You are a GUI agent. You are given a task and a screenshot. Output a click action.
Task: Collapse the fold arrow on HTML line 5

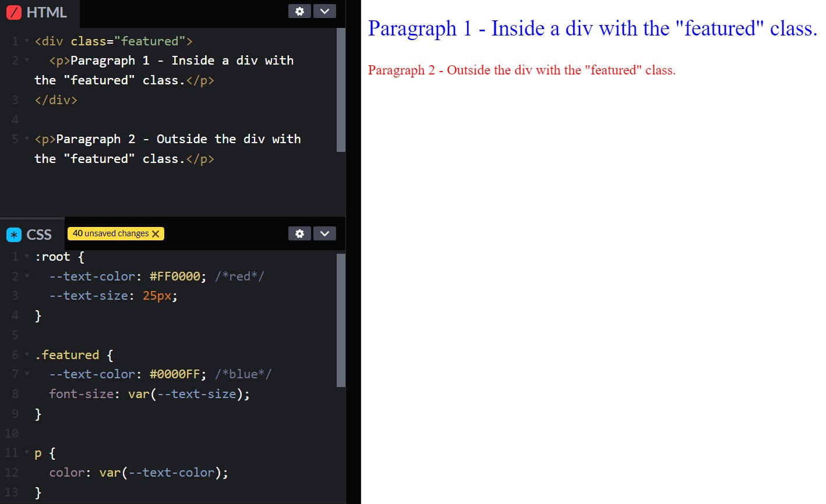click(27, 139)
